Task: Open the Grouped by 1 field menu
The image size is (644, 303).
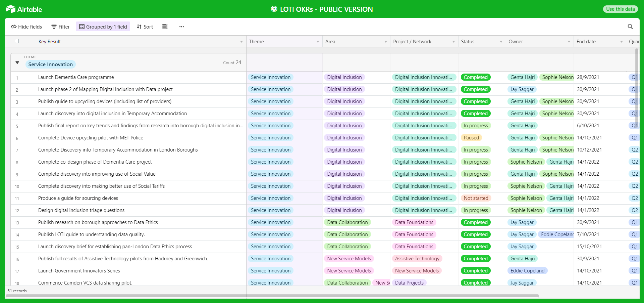Action: tap(103, 27)
